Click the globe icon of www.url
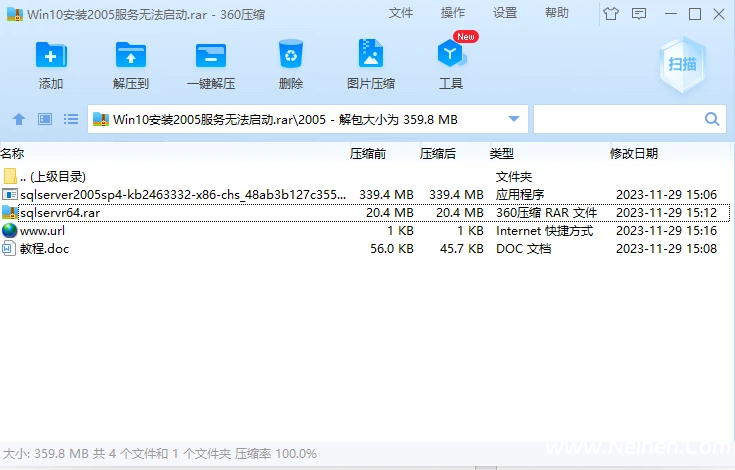The height and width of the screenshot is (470, 735). (9, 231)
